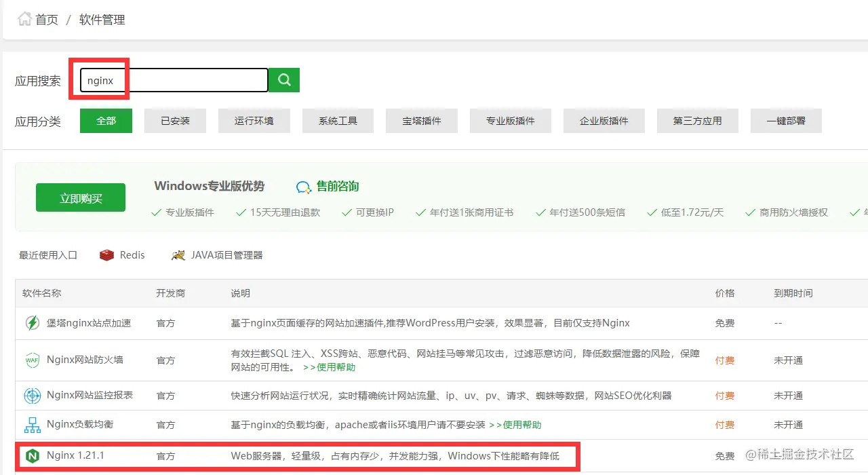The height and width of the screenshot is (475, 868).
Task: Switch to the 运行环境 category
Action: 254,121
